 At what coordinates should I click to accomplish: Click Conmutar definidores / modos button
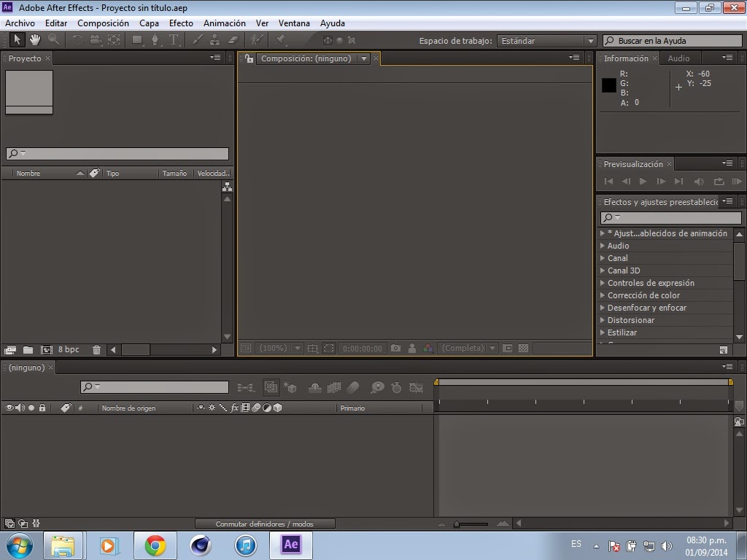(x=265, y=524)
